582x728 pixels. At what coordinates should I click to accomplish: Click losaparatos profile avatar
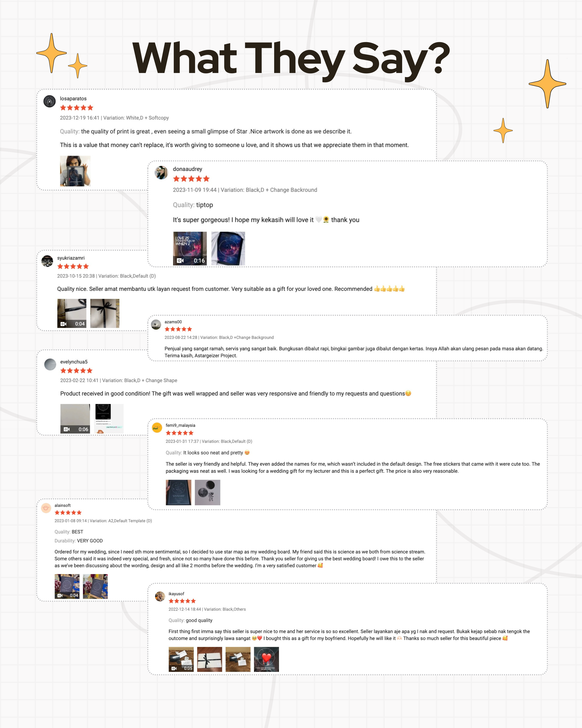50,101
